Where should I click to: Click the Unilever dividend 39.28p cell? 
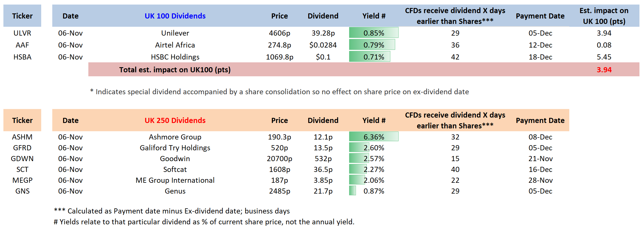click(323, 33)
